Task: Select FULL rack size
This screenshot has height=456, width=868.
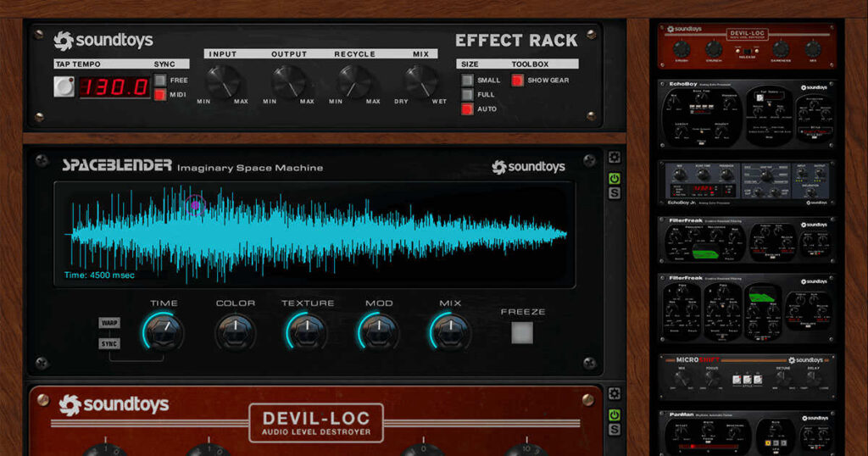Action: (x=467, y=95)
